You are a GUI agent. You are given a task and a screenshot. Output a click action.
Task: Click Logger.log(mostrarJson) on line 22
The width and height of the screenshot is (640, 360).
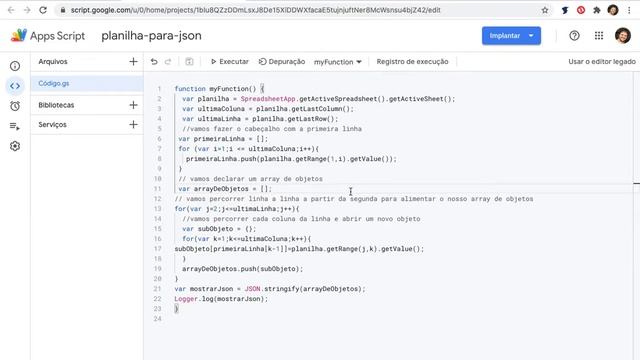(221, 299)
